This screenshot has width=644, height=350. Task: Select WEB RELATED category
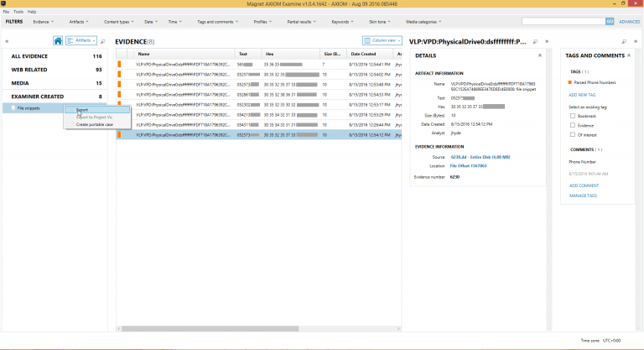55,70
